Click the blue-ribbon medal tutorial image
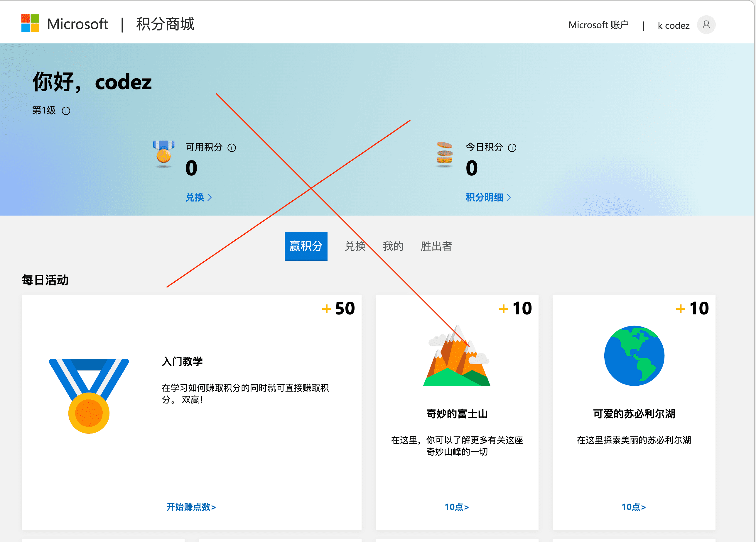 click(89, 395)
